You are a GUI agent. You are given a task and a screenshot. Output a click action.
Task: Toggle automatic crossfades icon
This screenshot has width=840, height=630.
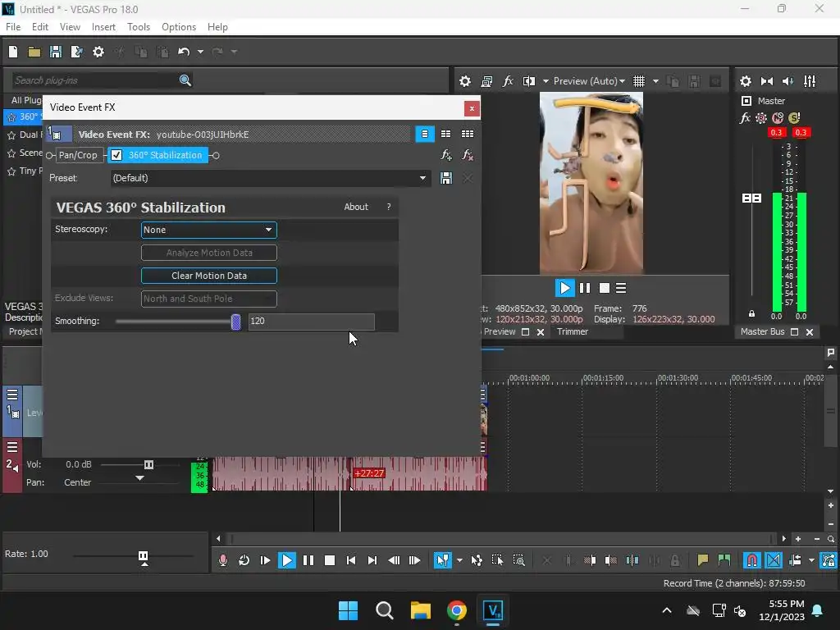[774, 560]
